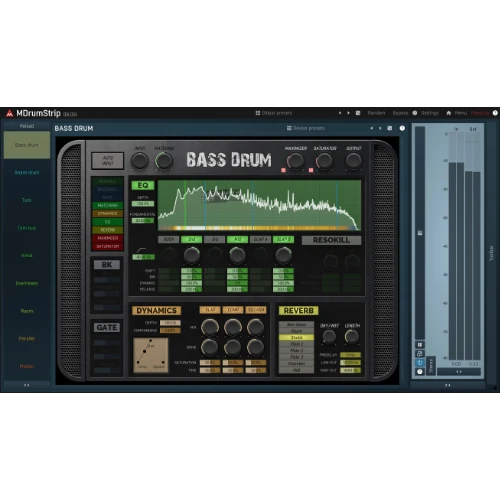Screen dimensions: 500x500
Task: Click the OUTPUT gain knob
Action: pyautogui.click(x=353, y=161)
